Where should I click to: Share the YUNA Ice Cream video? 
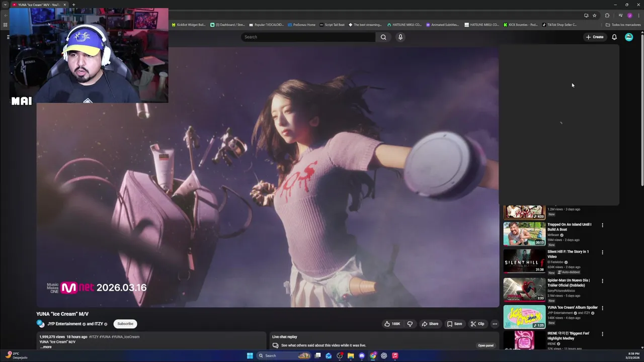coord(430,324)
